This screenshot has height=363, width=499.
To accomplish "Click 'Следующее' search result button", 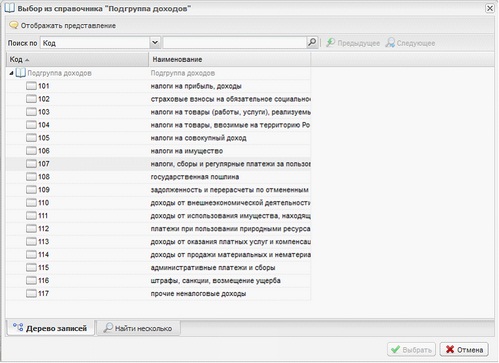I will coord(410,43).
